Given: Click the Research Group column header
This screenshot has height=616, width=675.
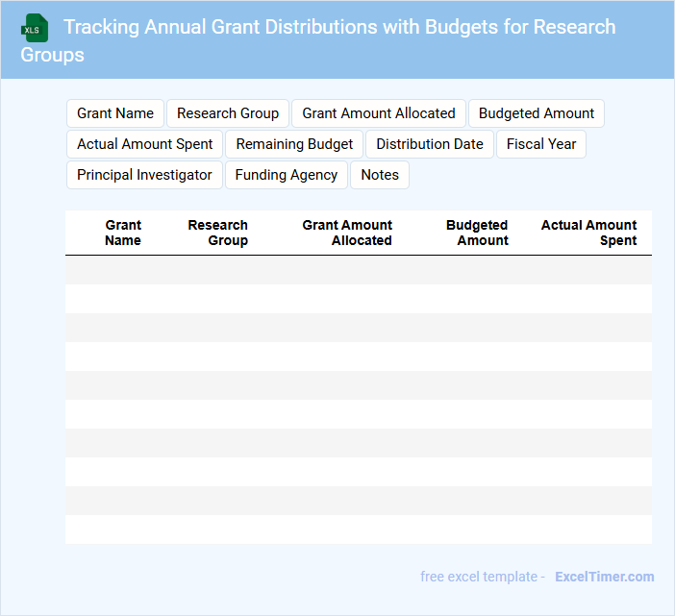Looking at the screenshot, I should (218, 233).
